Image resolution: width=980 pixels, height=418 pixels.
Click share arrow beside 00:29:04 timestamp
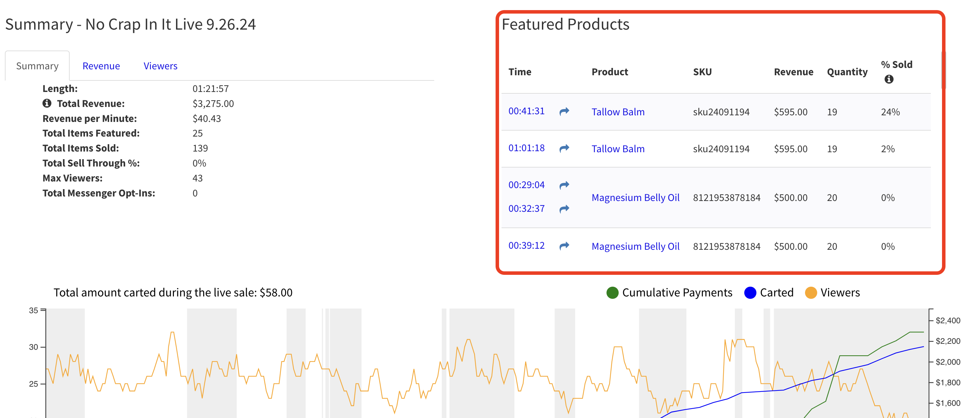tap(564, 185)
